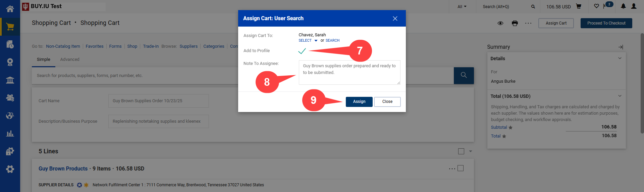Click the favorites heart icon
The height and width of the screenshot is (192, 644).
pos(596,6)
